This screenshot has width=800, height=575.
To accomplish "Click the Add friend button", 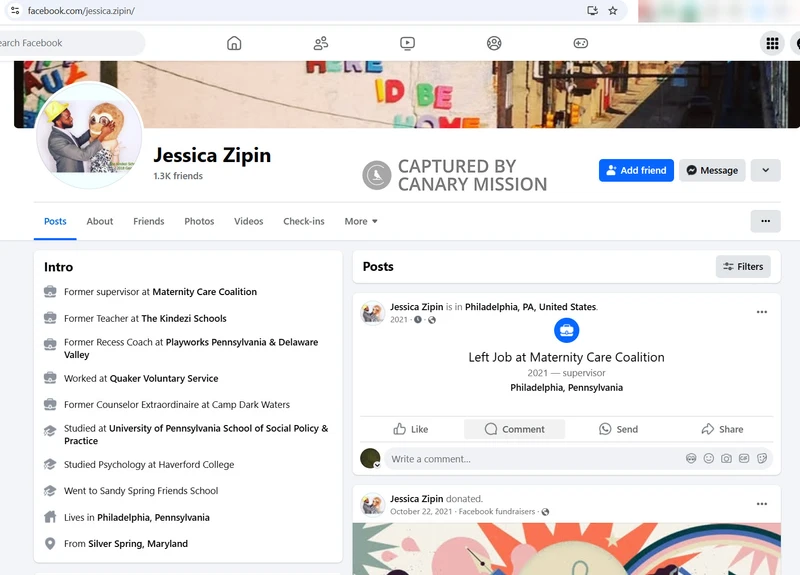I will tap(636, 170).
